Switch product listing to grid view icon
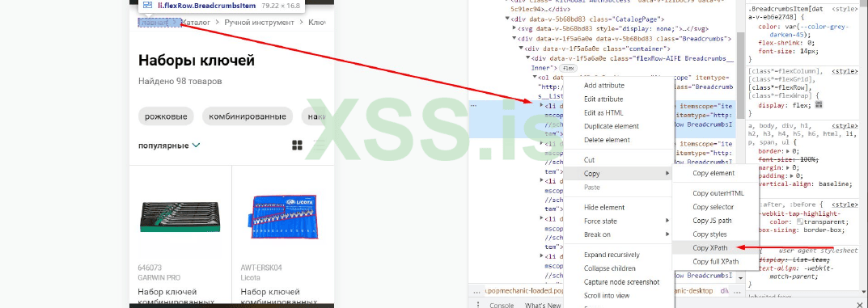 click(297, 146)
